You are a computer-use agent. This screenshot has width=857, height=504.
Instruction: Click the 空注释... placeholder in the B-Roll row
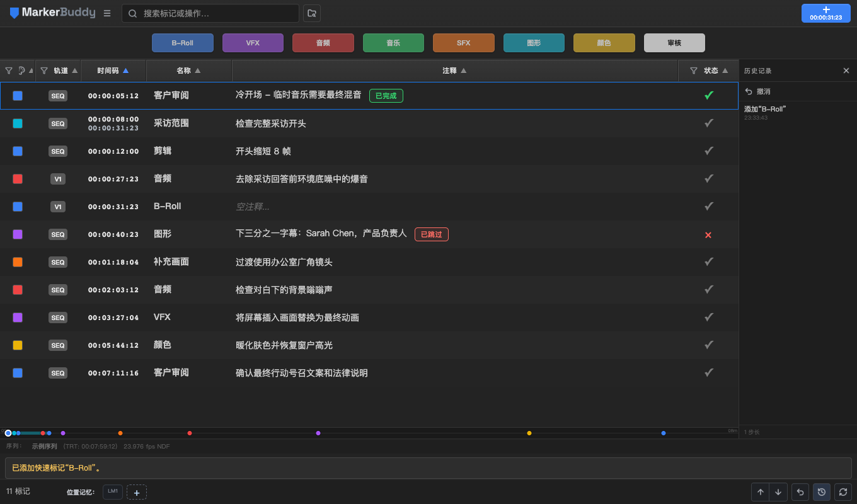pyautogui.click(x=252, y=207)
